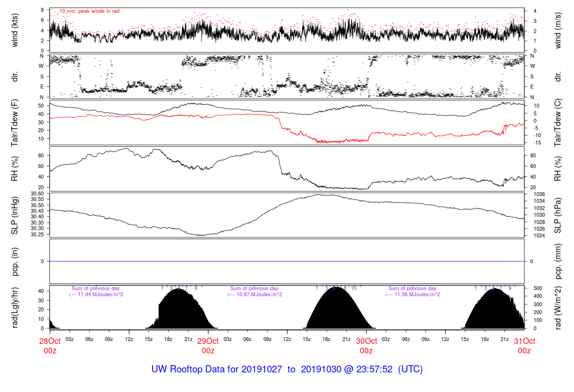
Task: Select the 31Oct 00z date marker
Action: 524,346
